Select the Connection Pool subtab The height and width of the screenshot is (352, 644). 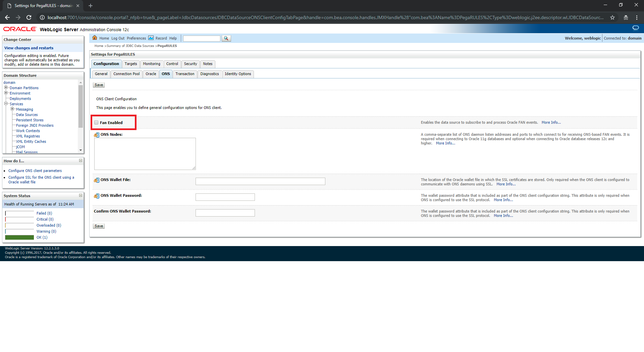point(126,74)
